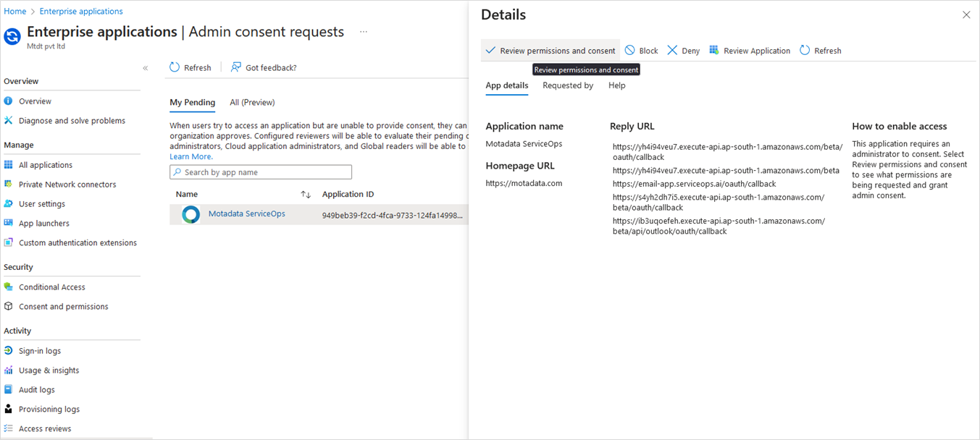Collapse the left navigation pane
The width and height of the screenshot is (980, 440).
pyautogui.click(x=145, y=67)
